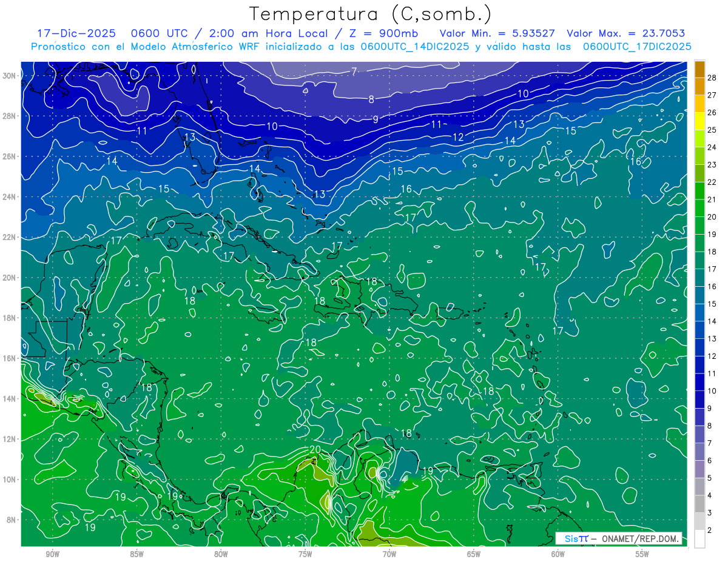The width and height of the screenshot is (728, 562).
Task: Click the '65W' longitude axis label
Action: [474, 554]
